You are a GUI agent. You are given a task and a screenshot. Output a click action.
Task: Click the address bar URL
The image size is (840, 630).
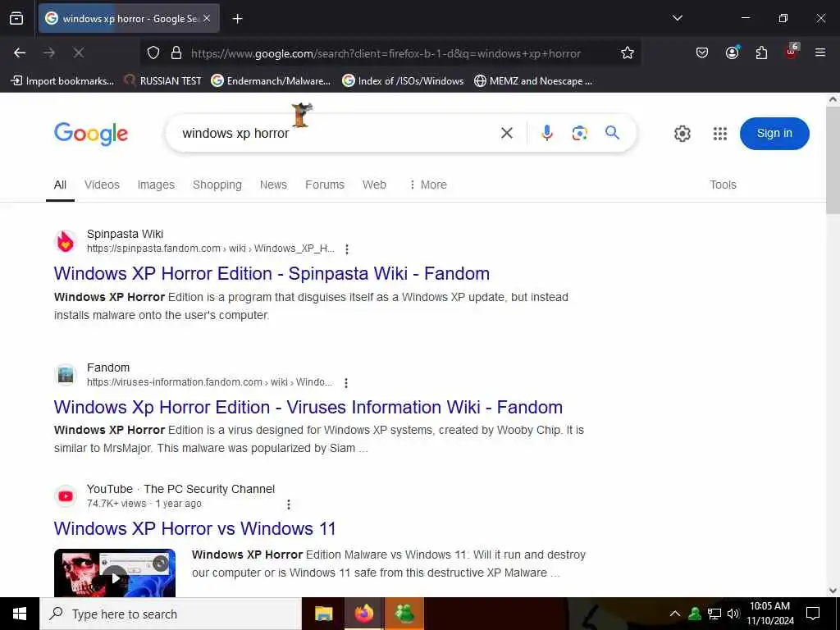click(x=386, y=53)
